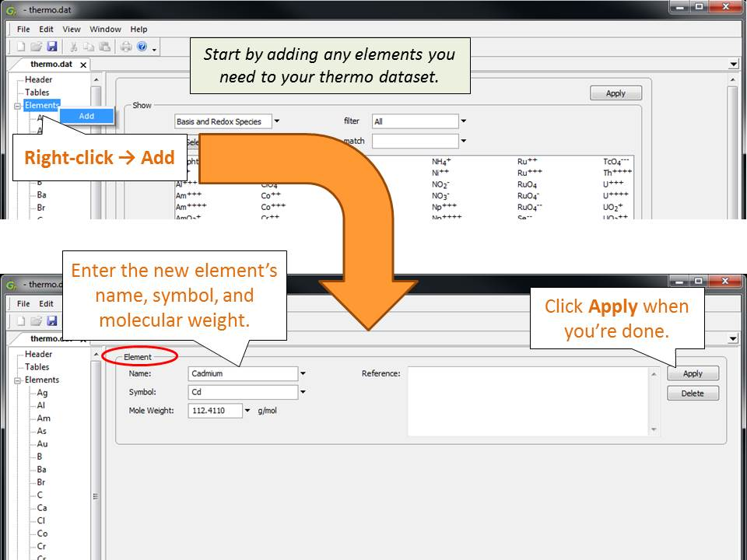Click the Paste clipboard icon in upper window toolbar
747x560 pixels.
(105, 46)
